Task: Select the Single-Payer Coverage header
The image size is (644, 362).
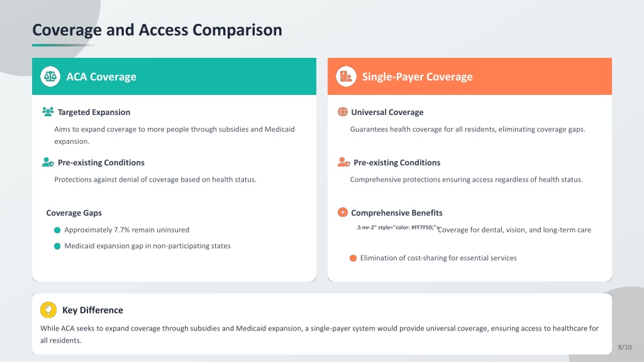Action: [417, 77]
